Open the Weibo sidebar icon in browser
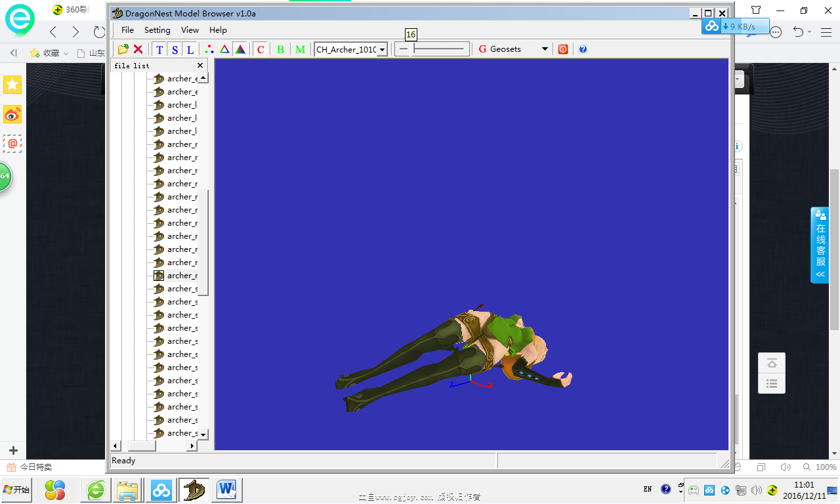 (x=12, y=114)
